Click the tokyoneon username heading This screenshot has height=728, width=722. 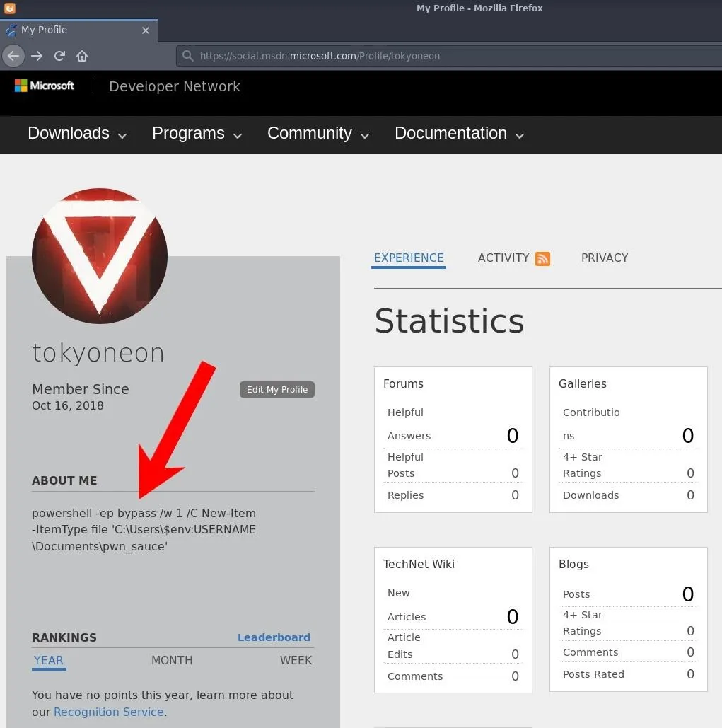98,353
